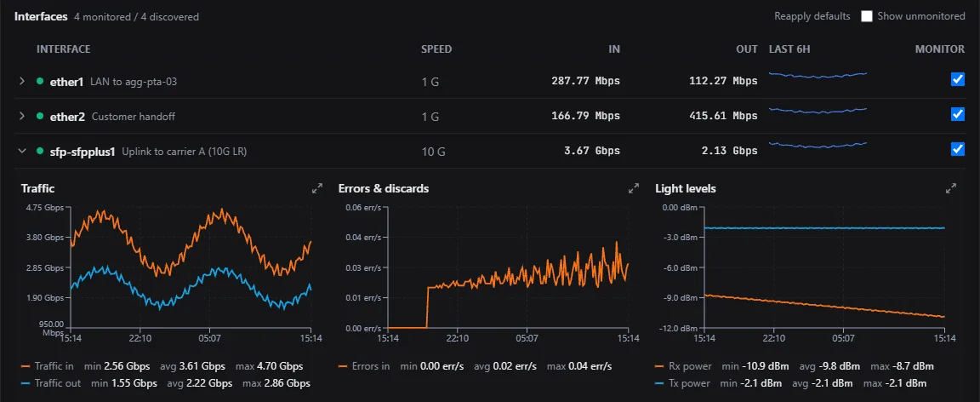980x402 pixels.
Task: Click the 166.79 Mbps inbound value
Action: [585, 116]
